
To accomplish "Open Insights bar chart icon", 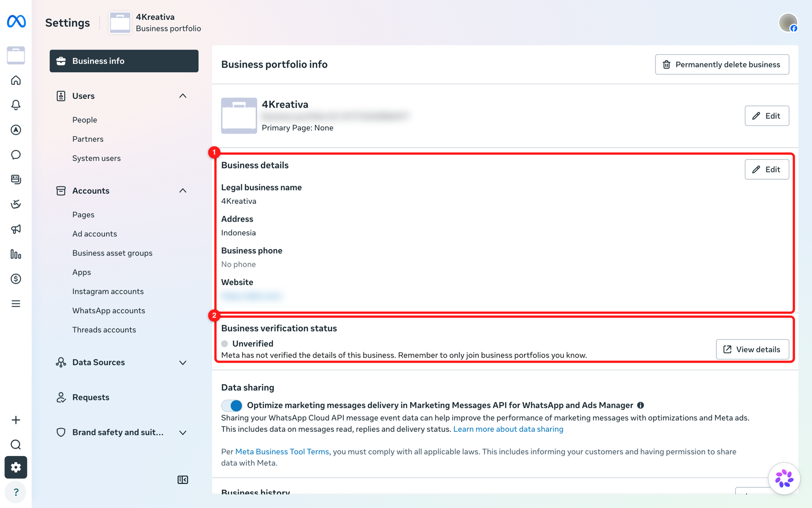I will point(16,254).
